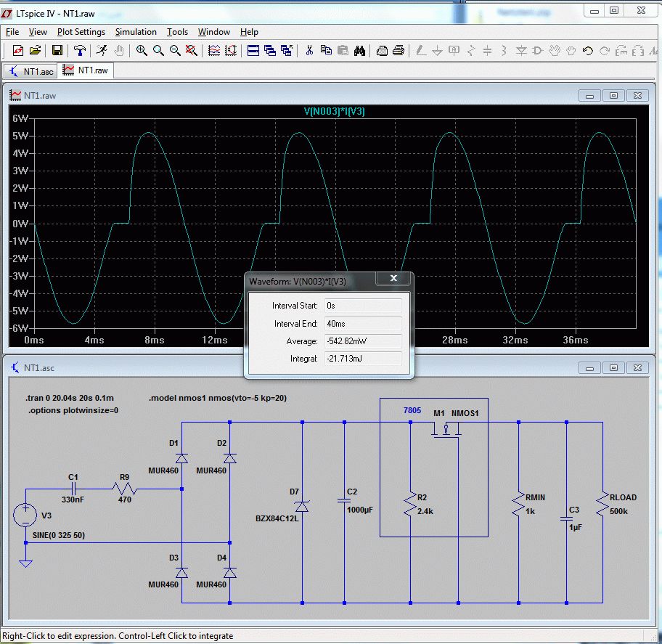Switch to the NT1.asc tab
This screenshot has width=662, height=644.
[30, 70]
